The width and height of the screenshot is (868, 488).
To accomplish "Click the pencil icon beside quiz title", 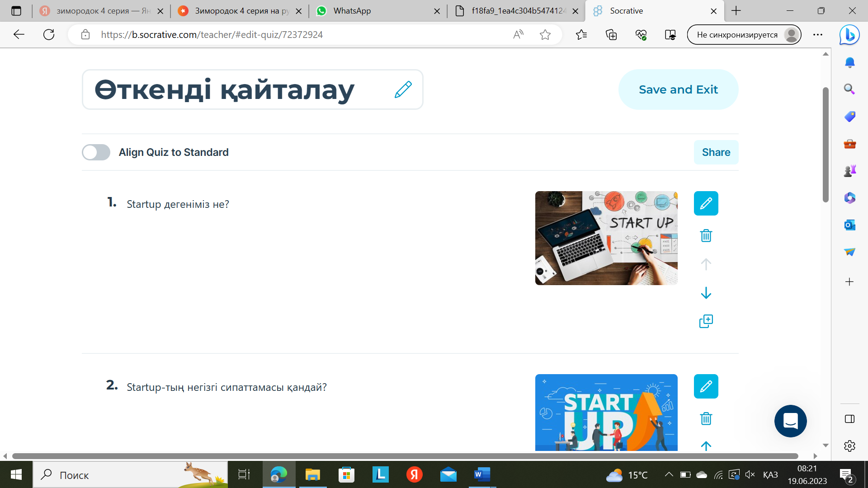I will (x=403, y=89).
